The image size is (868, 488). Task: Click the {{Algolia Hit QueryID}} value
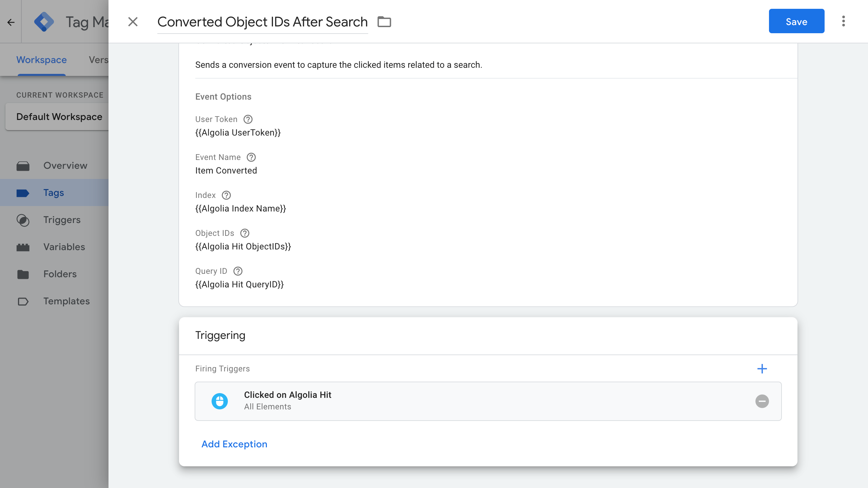click(x=239, y=284)
